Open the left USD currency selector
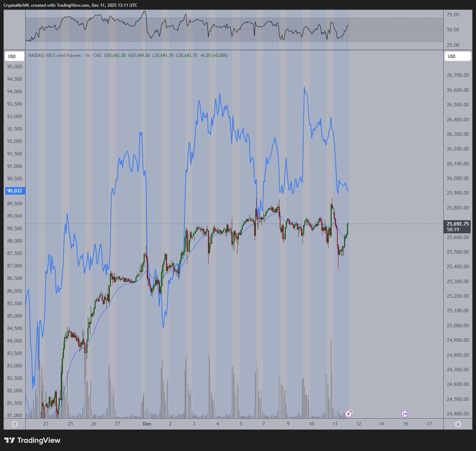The image size is (476, 451). tap(12, 56)
